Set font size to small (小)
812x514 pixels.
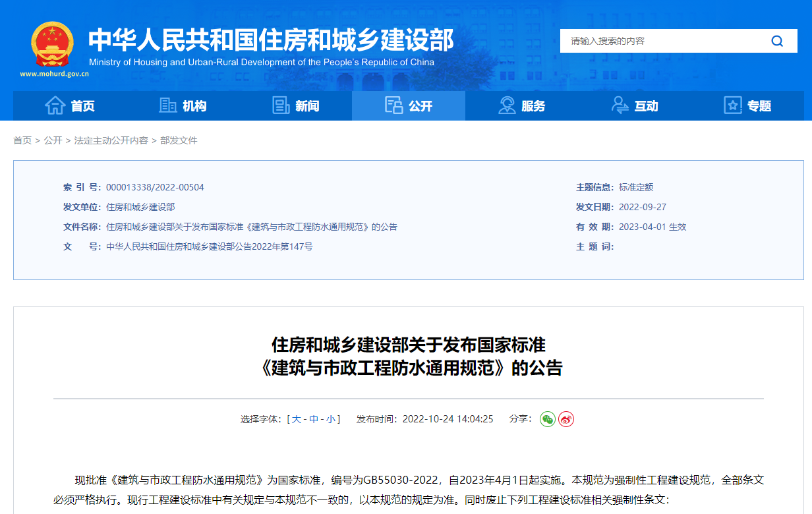[330, 419]
